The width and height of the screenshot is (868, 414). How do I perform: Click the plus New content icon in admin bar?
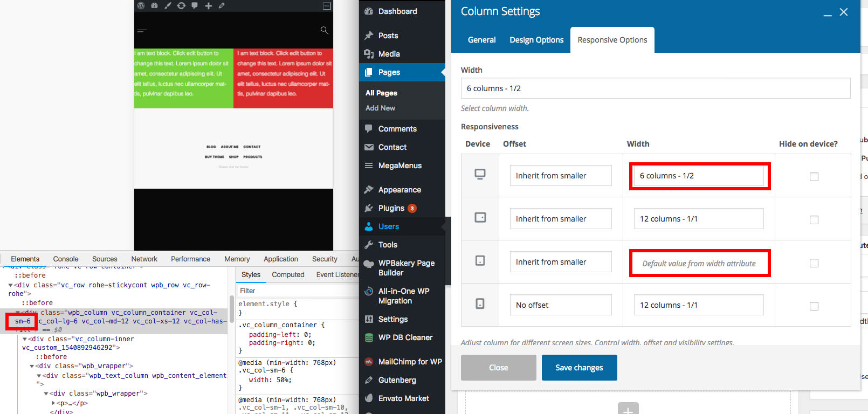pyautogui.click(x=209, y=5)
